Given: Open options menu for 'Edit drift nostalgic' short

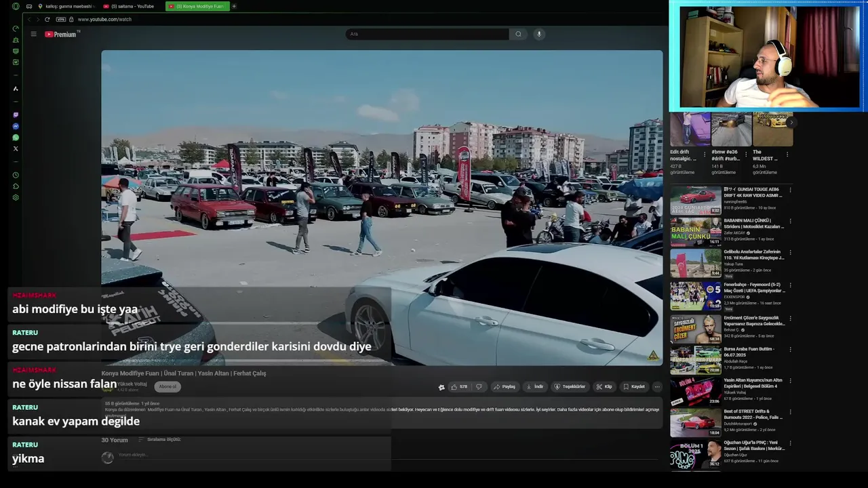Looking at the screenshot, I should 705,155.
